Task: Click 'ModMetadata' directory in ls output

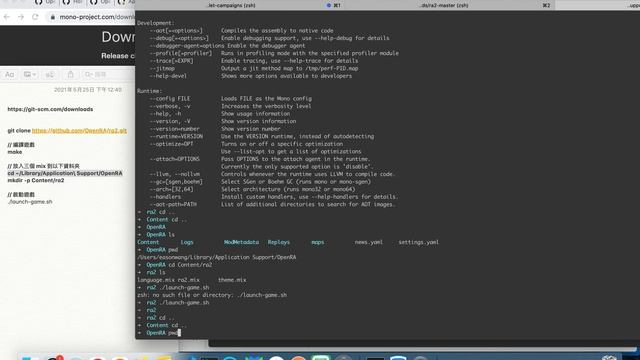Action: tap(241, 242)
